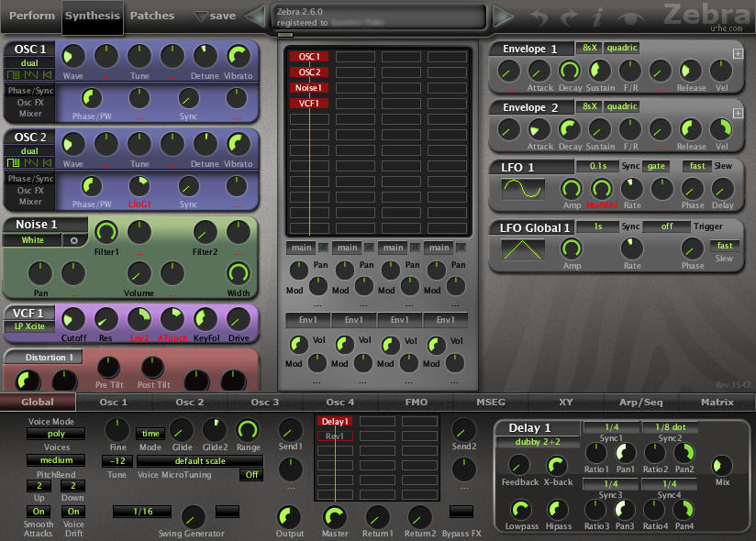Image resolution: width=756 pixels, height=541 pixels.
Task: Open Envelope 2 8sX time base
Action: (589, 106)
